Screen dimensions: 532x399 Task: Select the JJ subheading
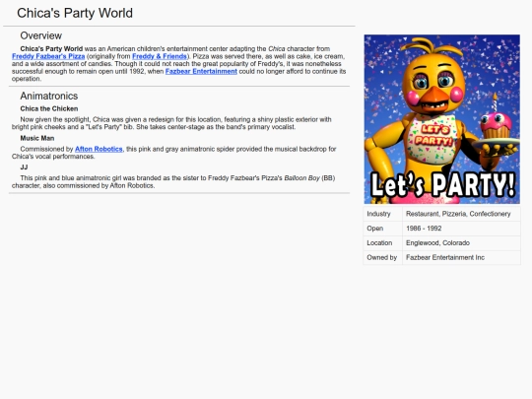(24, 167)
